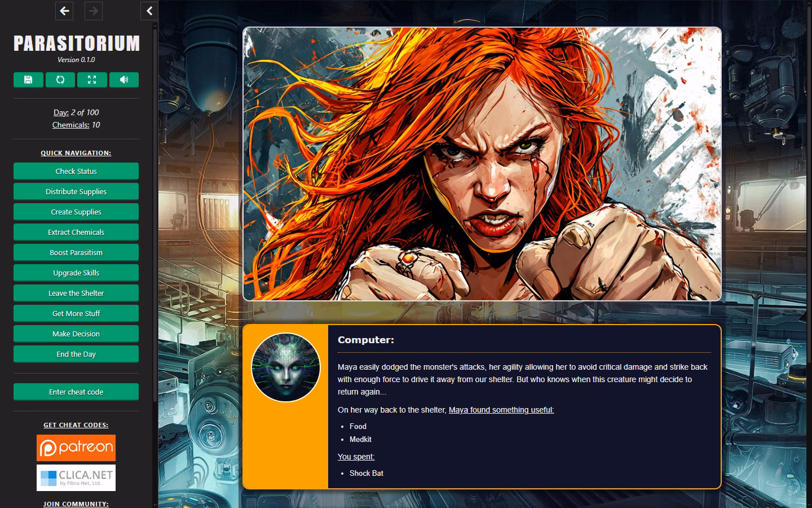Image resolution: width=812 pixels, height=508 pixels.
Task: Go back with the left arrow icon
Action: point(64,11)
